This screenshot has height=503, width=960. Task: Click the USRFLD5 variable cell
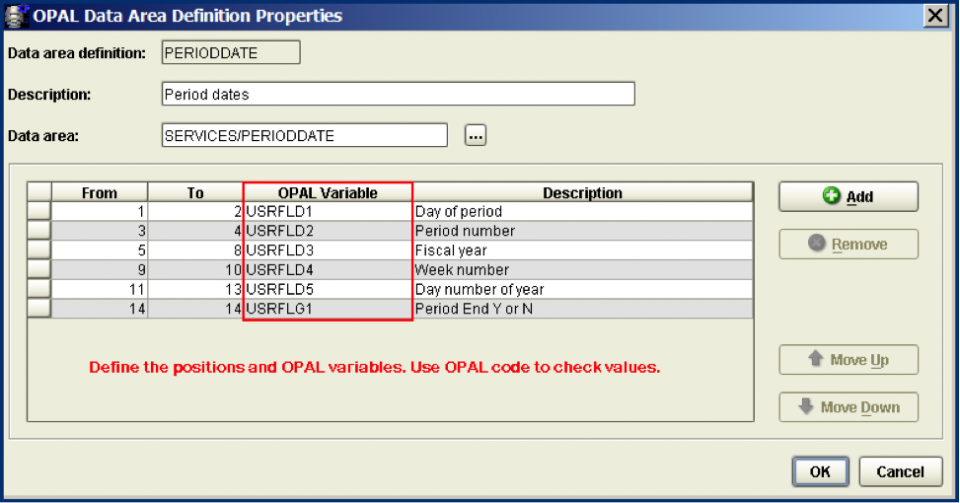pyautogui.click(x=328, y=289)
